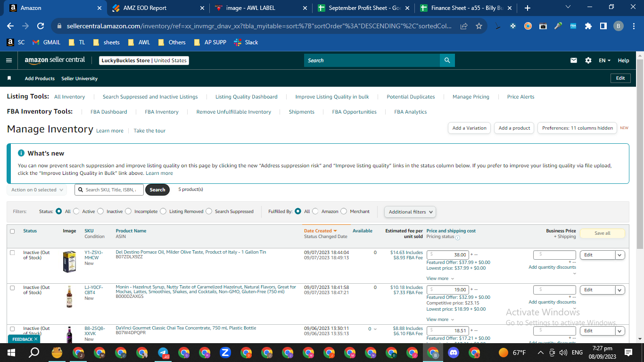Click the bookmark flag icon near Add Products
This screenshot has height=362, width=644.
pyautogui.click(x=9, y=78)
